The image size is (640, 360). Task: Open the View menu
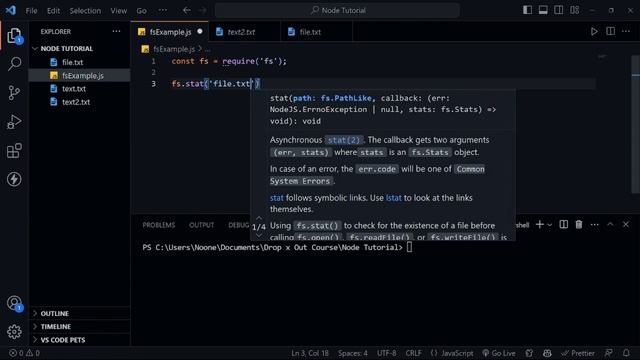click(x=118, y=10)
